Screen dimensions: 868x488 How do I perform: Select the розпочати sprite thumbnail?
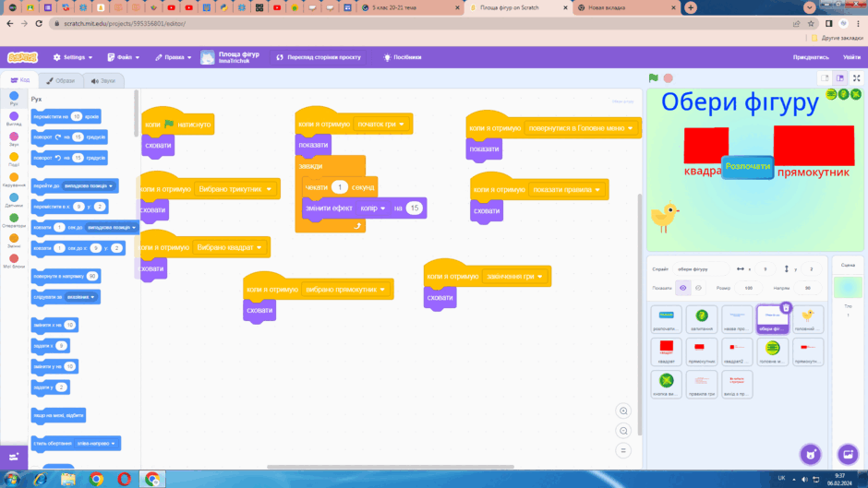(666, 319)
